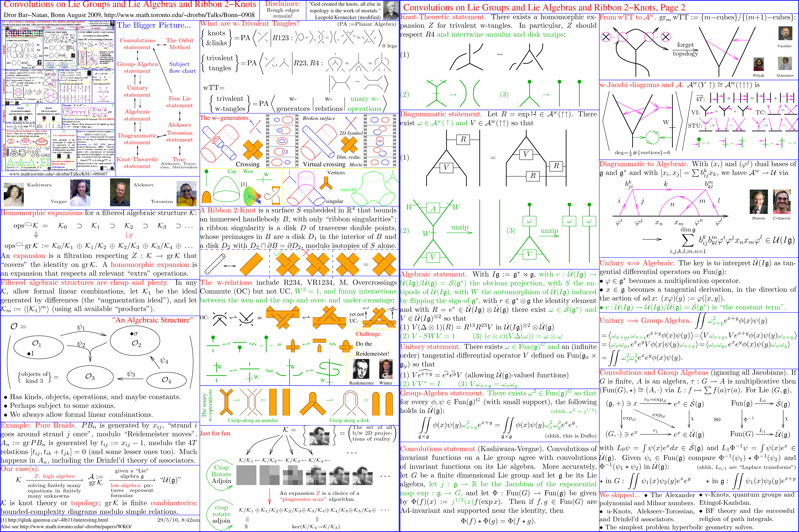This screenshot has width=799, height=532.
Task: Click the green 'Wen' label
Action: coord(248,171)
